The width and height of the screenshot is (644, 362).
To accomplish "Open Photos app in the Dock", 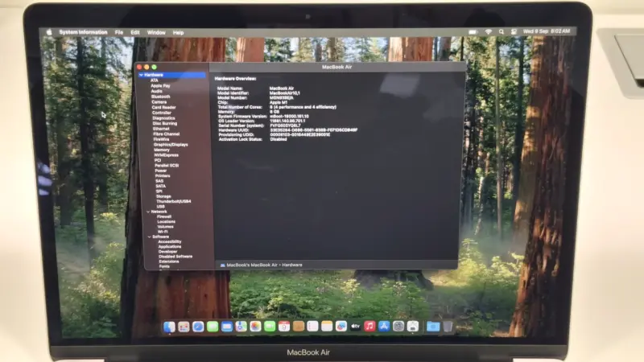I will 255,327.
